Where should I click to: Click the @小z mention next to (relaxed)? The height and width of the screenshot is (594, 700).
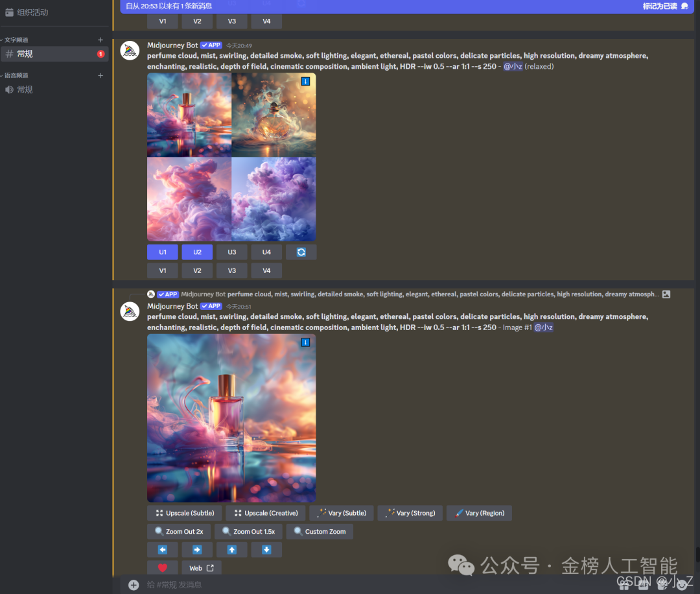513,67
